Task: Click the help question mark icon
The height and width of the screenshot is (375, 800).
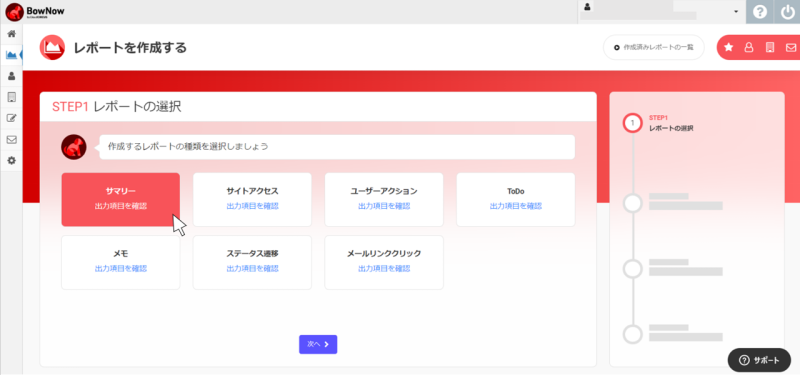Action: (x=760, y=12)
